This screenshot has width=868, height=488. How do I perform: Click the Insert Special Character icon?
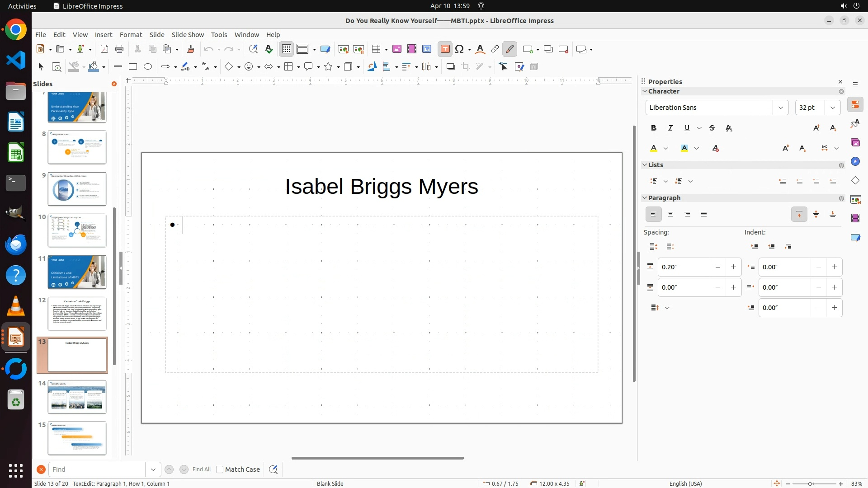click(x=460, y=49)
